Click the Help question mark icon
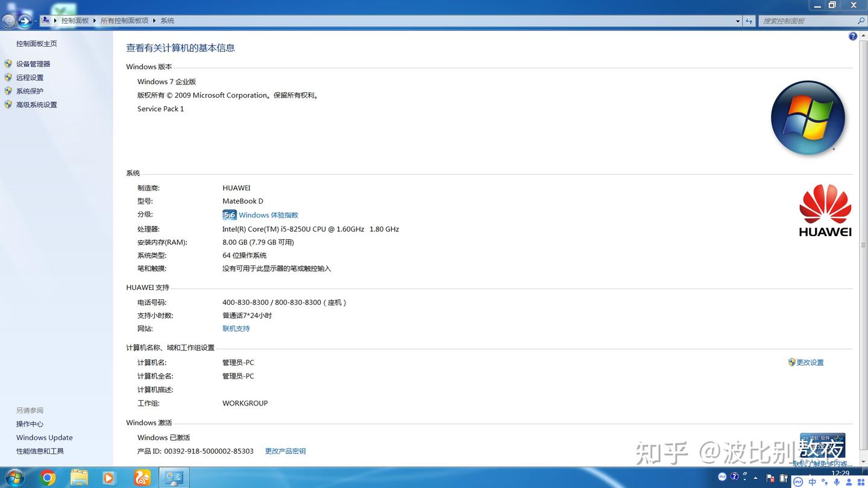Image resolution: width=868 pixels, height=488 pixels. (x=853, y=36)
